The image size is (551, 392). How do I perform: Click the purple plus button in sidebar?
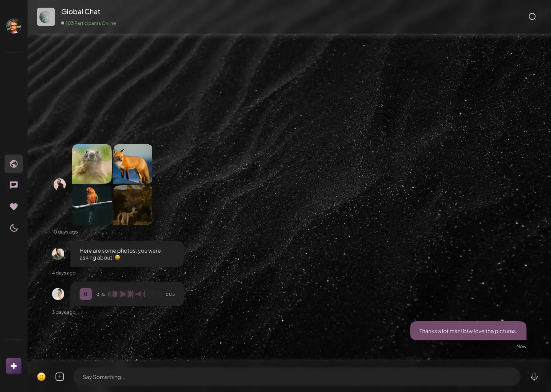coord(14,366)
